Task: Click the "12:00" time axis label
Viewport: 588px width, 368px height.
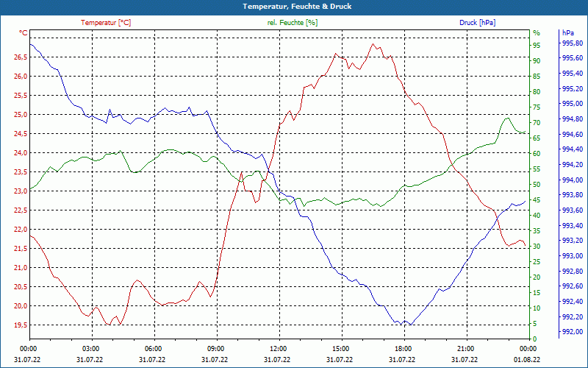Action: 279,349
